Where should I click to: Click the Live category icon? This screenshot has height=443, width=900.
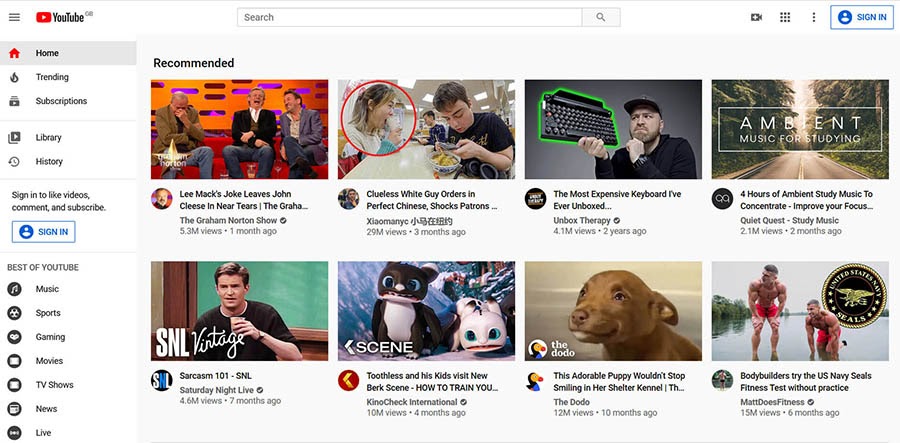click(x=14, y=433)
